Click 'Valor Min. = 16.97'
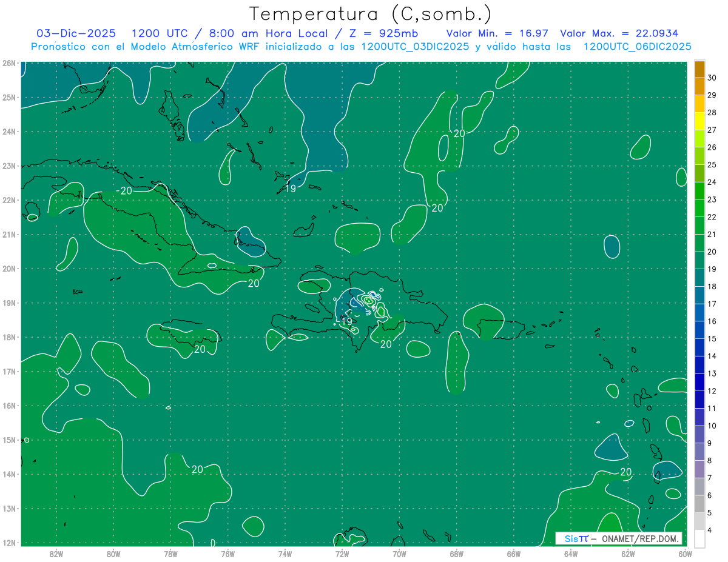728x562 pixels. click(498, 33)
